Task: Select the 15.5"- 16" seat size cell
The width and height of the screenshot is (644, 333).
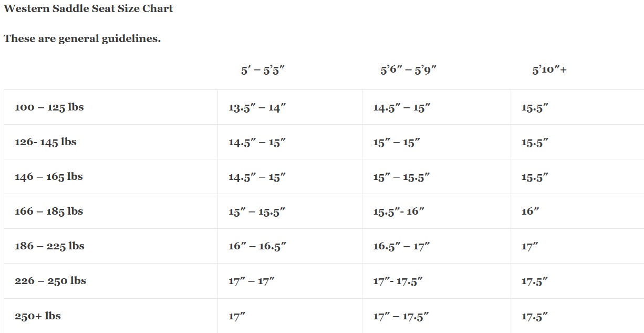Action: coord(399,212)
